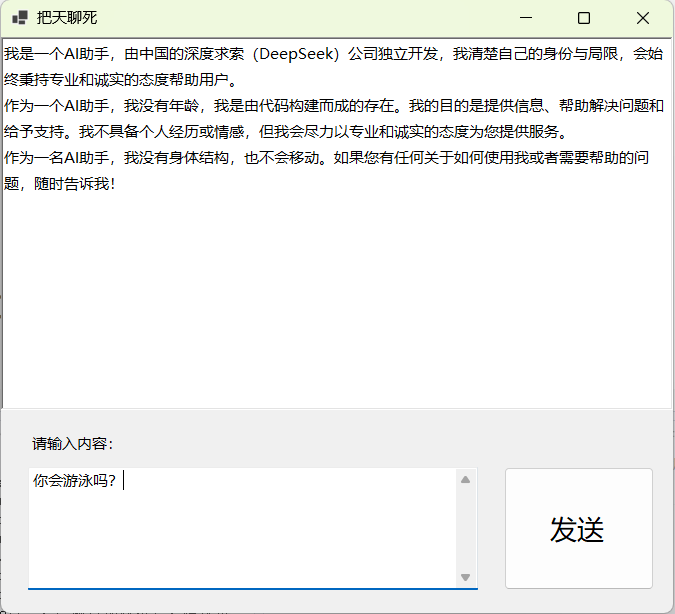675x614 pixels.
Task: Click the line starting 终秉持专业和诚实
Action: [x=121, y=80]
